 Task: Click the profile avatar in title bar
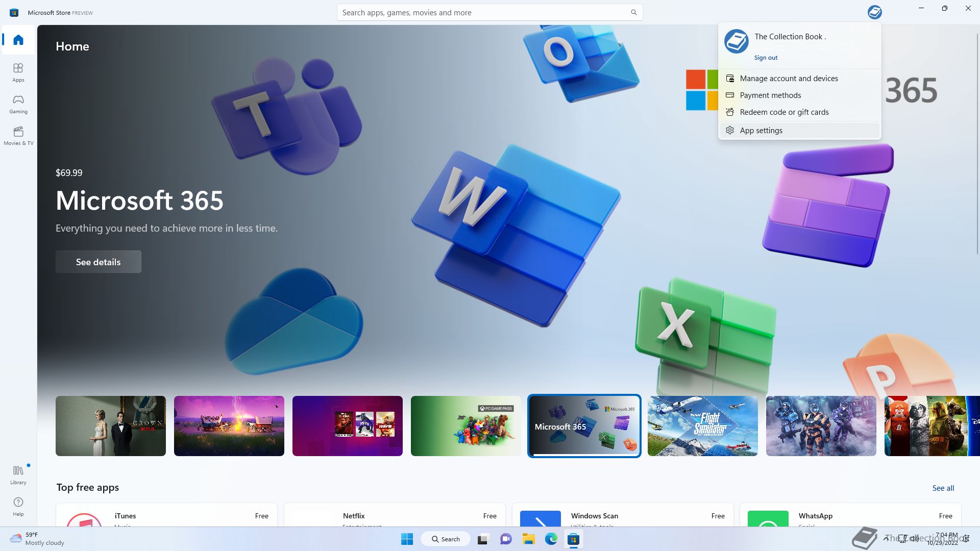pyautogui.click(x=874, y=12)
